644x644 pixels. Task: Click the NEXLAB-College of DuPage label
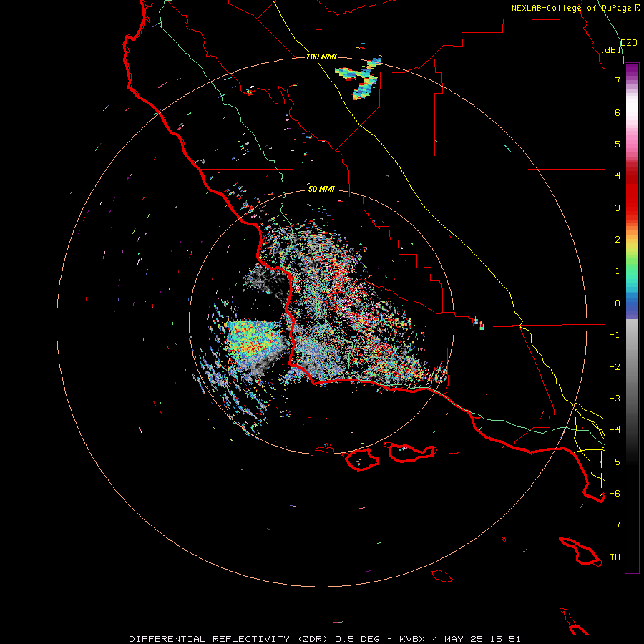click(x=575, y=8)
